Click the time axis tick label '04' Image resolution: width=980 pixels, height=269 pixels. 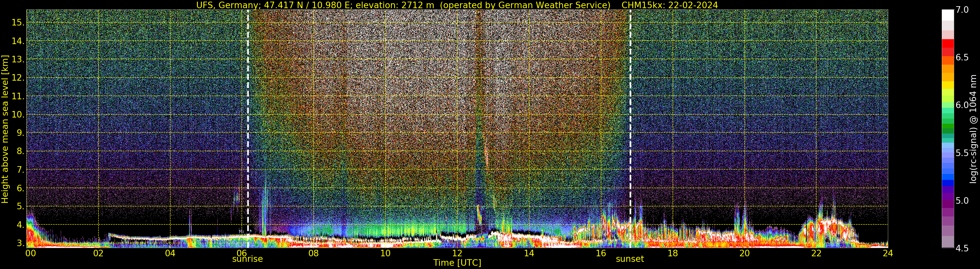[x=170, y=253]
